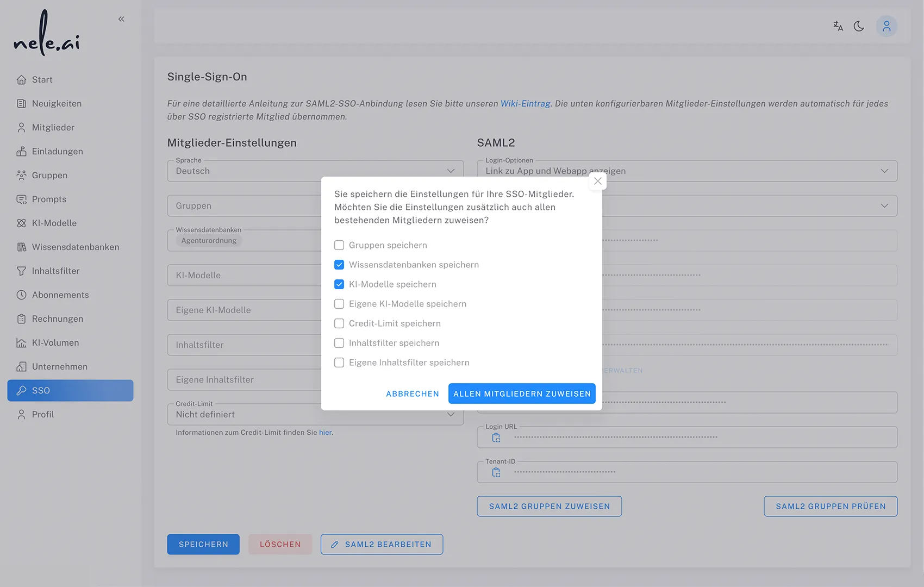Click the Prompts chat icon

(x=21, y=199)
